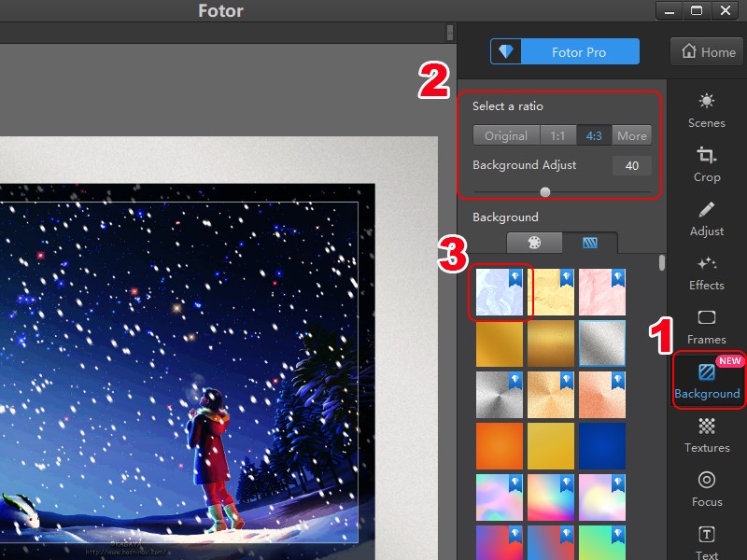Choose the red-blue diagonal gradient background

coord(500,543)
